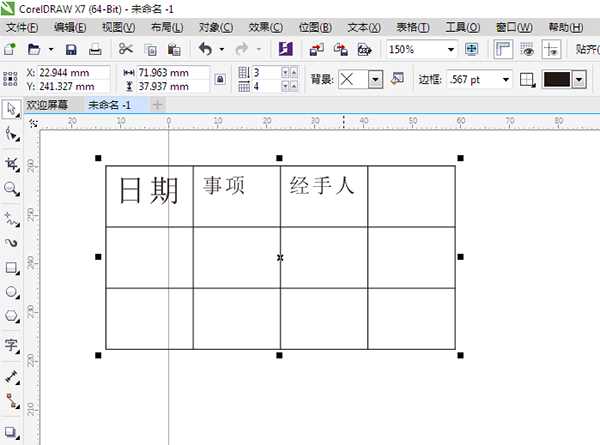
Task: Select the Rectangle tool
Action: 12,268
